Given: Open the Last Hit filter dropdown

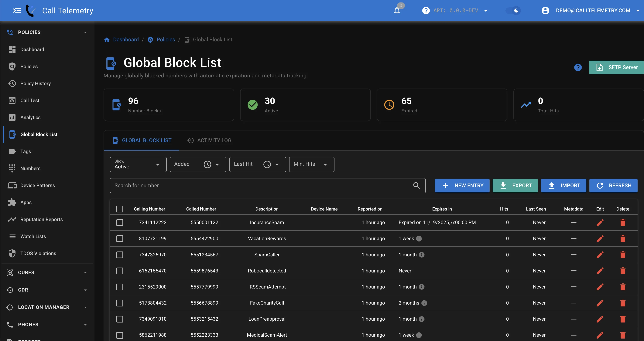Looking at the screenshot, I should coord(258,164).
